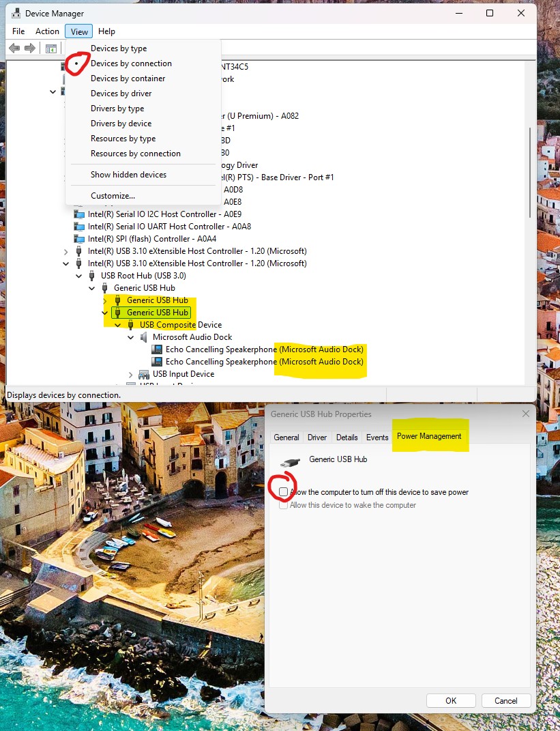
Task: Collapse the expanded Intel USB 3.10 host controller
Action: click(65, 264)
